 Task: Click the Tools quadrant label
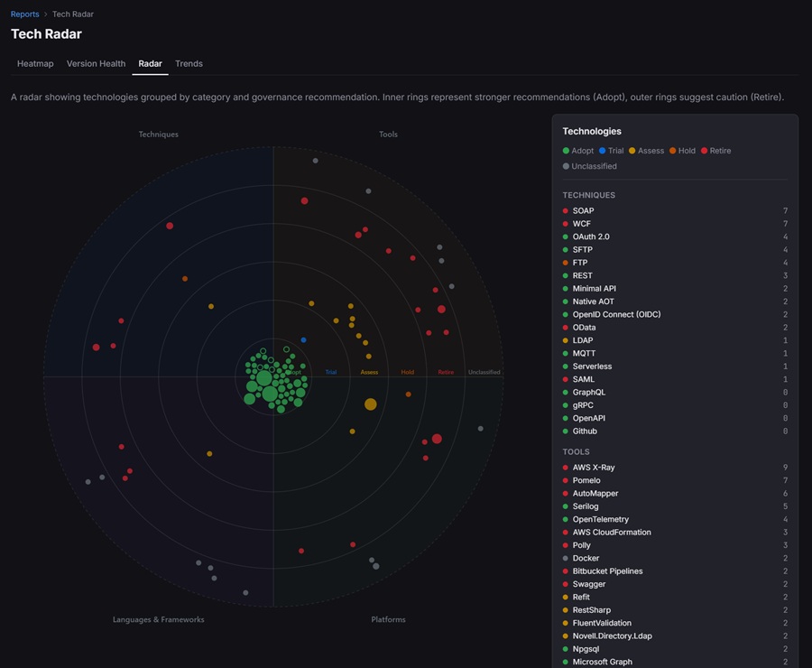click(x=388, y=135)
